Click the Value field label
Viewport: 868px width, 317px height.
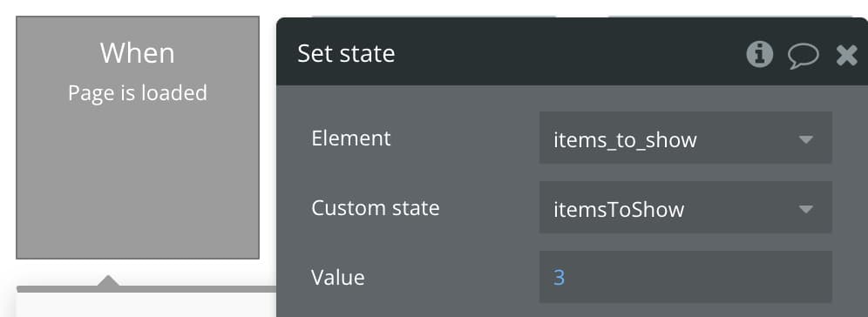[x=337, y=277]
